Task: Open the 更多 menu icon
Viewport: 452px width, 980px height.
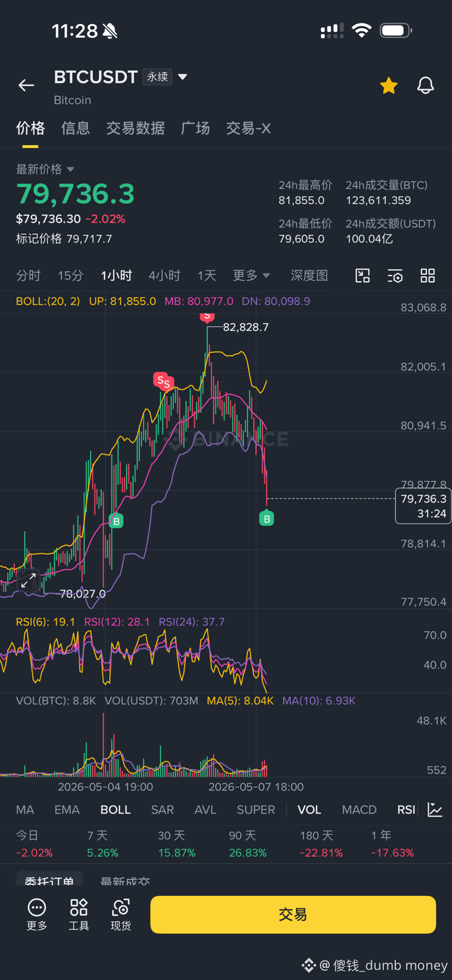Action: tap(37, 914)
